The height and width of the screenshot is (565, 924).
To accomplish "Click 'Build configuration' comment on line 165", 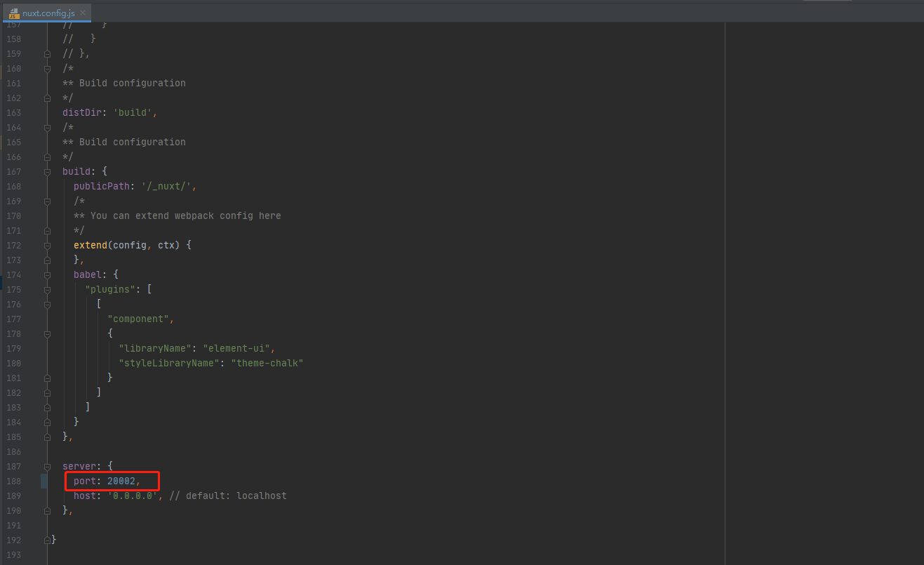I will point(133,142).
